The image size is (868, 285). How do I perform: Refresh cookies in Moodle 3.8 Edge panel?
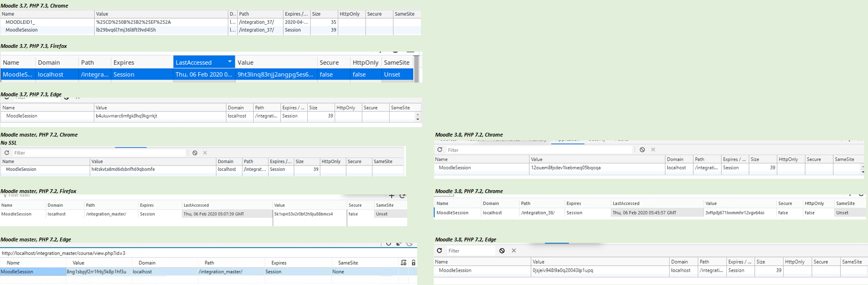point(439,250)
